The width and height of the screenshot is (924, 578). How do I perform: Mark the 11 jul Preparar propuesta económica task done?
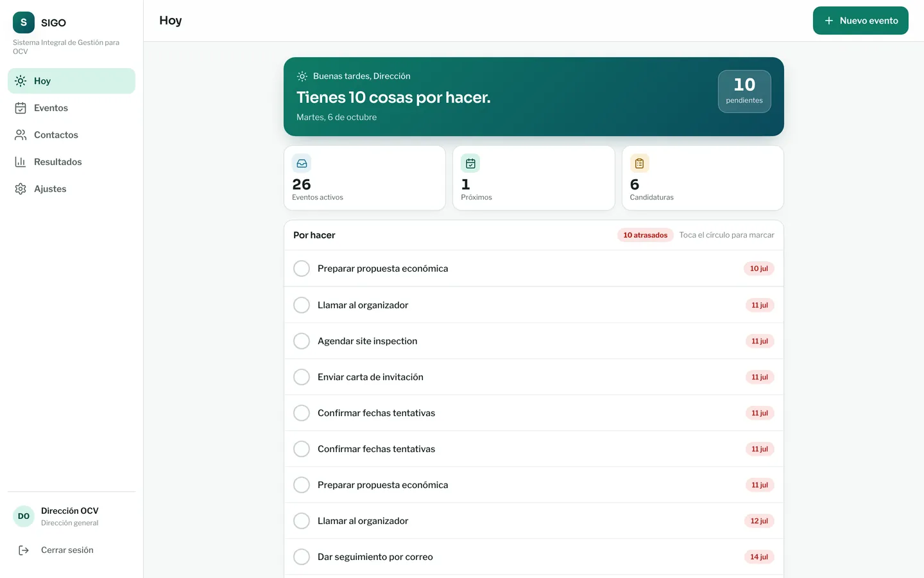click(302, 485)
